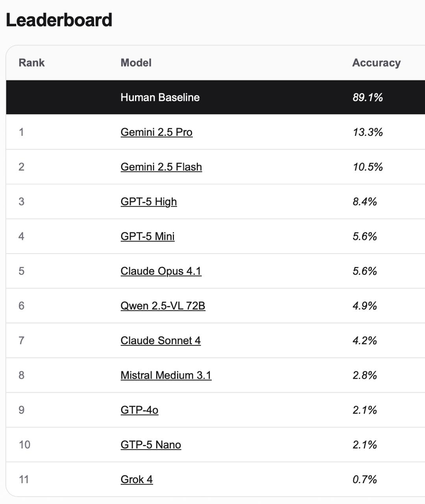Select the Human Baseline row label

point(160,98)
